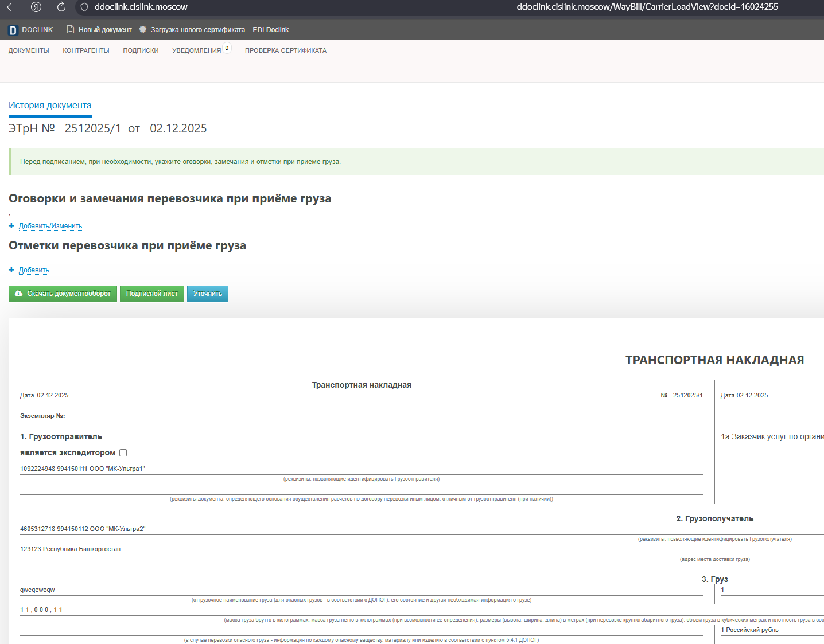Image resolution: width=824 pixels, height=644 pixels.
Task: Open КОНТРАГЕНТЫ menu
Action: point(86,50)
